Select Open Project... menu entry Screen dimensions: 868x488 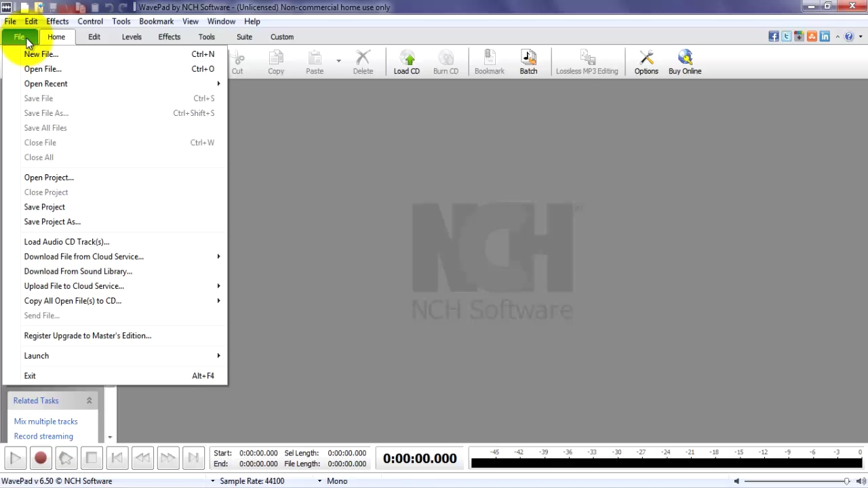[122, 178]
